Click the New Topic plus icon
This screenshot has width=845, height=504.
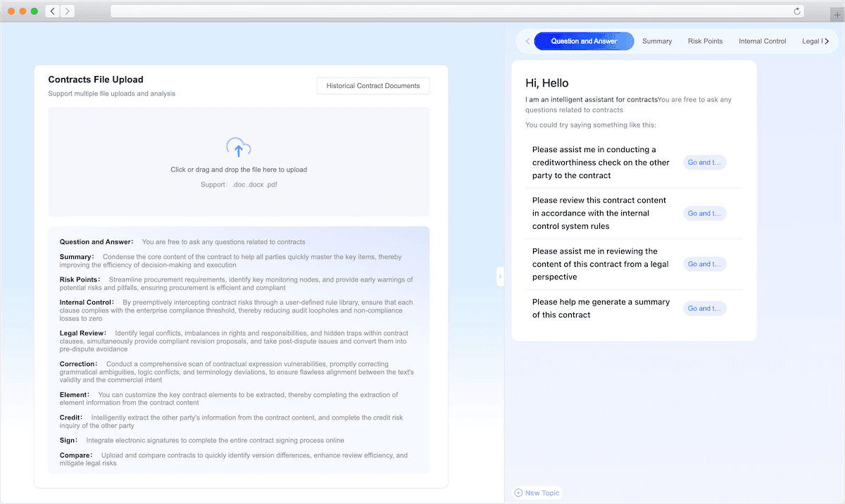coord(518,493)
